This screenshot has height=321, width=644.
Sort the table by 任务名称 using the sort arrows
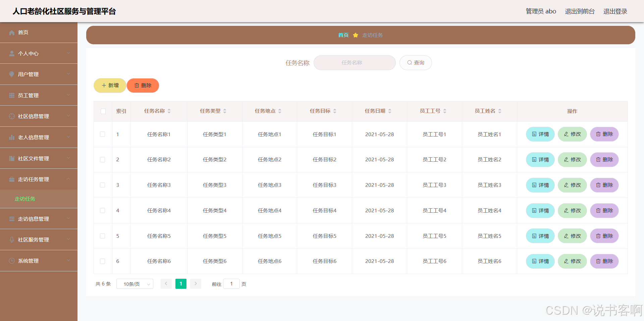point(169,111)
